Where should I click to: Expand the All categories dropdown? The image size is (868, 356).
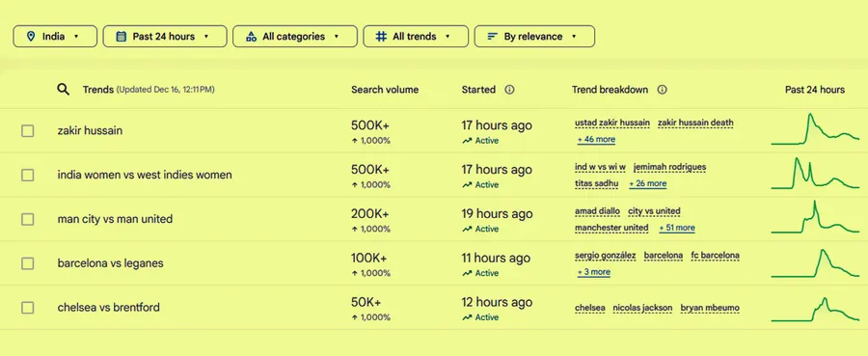294,37
